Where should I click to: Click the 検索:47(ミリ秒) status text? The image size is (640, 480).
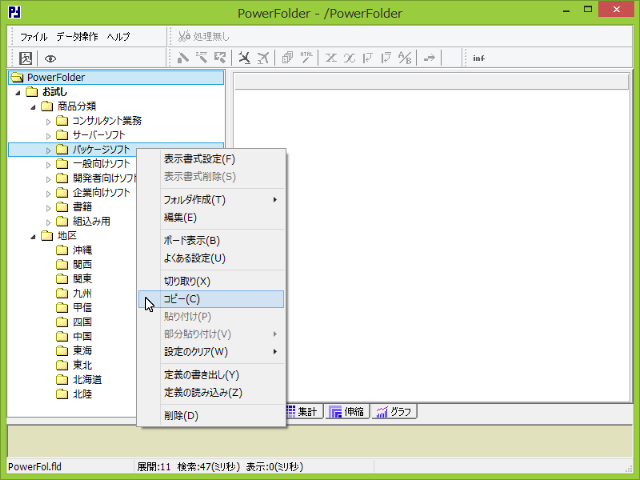pyautogui.click(x=209, y=467)
